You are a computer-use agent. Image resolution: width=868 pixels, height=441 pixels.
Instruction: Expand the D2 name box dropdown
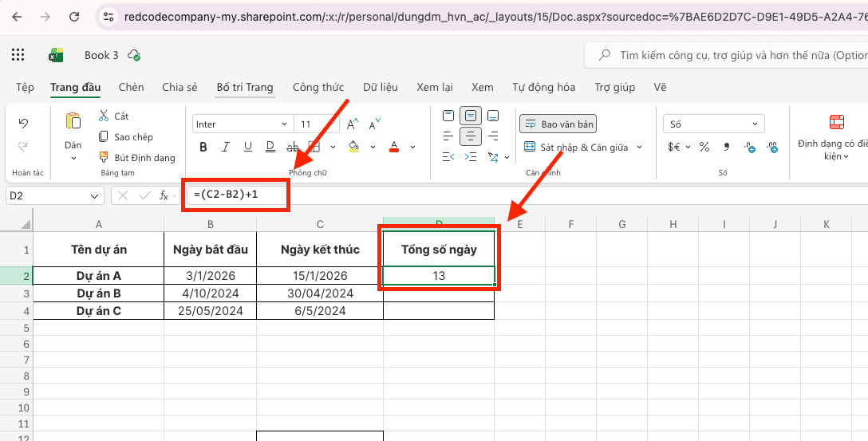tap(93, 196)
